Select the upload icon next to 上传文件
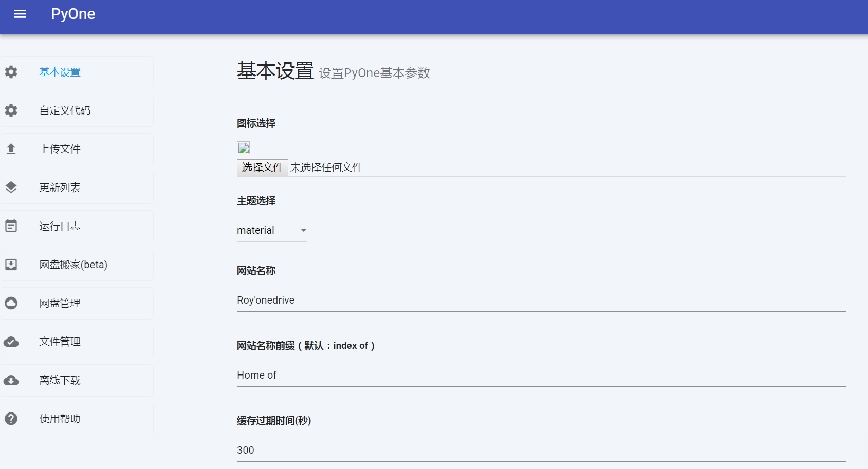The image size is (868, 469). click(11, 148)
